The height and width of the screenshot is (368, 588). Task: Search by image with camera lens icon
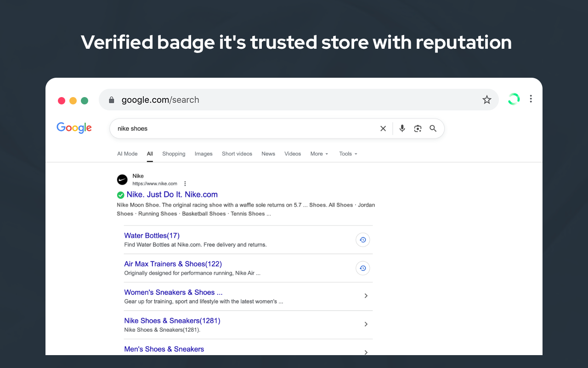tap(418, 129)
